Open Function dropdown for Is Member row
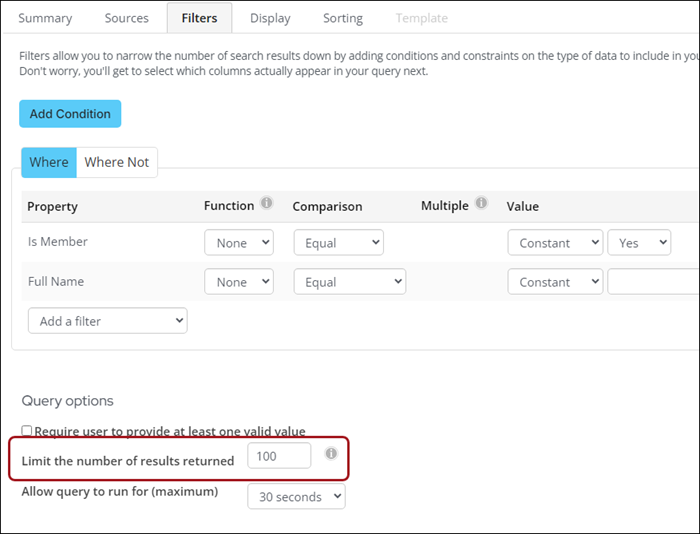 tap(239, 243)
